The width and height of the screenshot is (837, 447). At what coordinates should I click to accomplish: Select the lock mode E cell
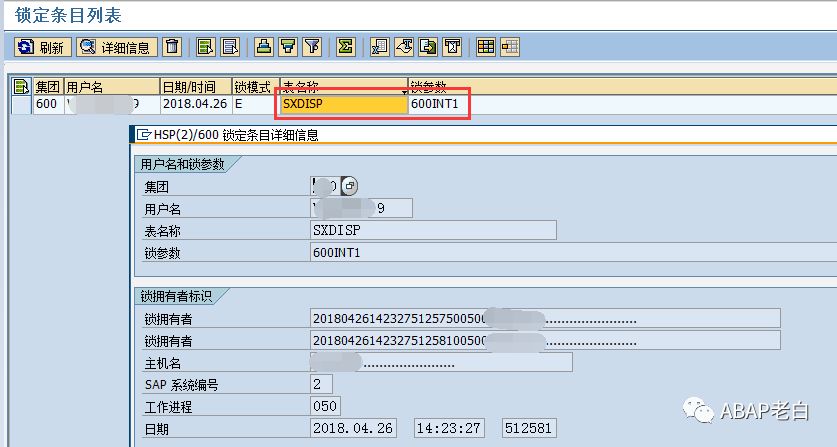tap(256, 104)
